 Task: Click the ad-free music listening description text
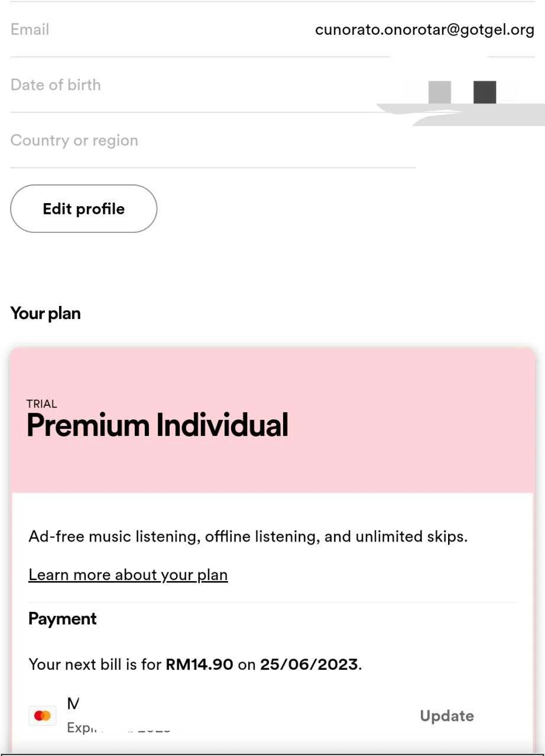(248, 537)
